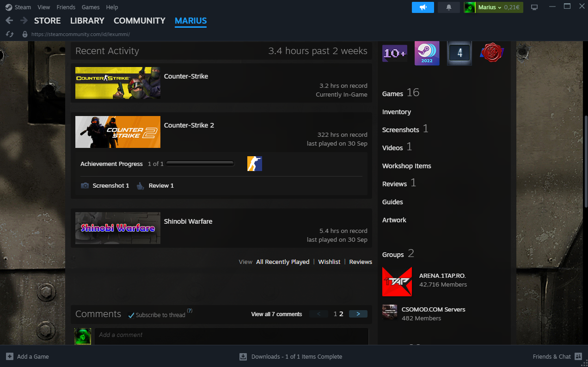Click the Counter-Strike 2 banner thumbnail
Image resolution: width=588 pixels, height=367 pixels.
coord(118,132)
